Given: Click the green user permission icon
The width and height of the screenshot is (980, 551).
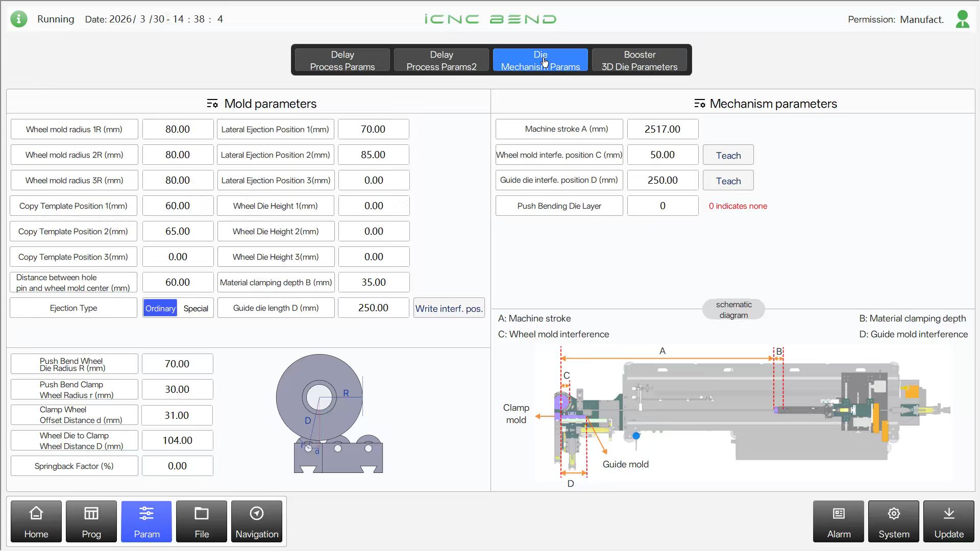Looking at the screenshot, I should 963,19.
